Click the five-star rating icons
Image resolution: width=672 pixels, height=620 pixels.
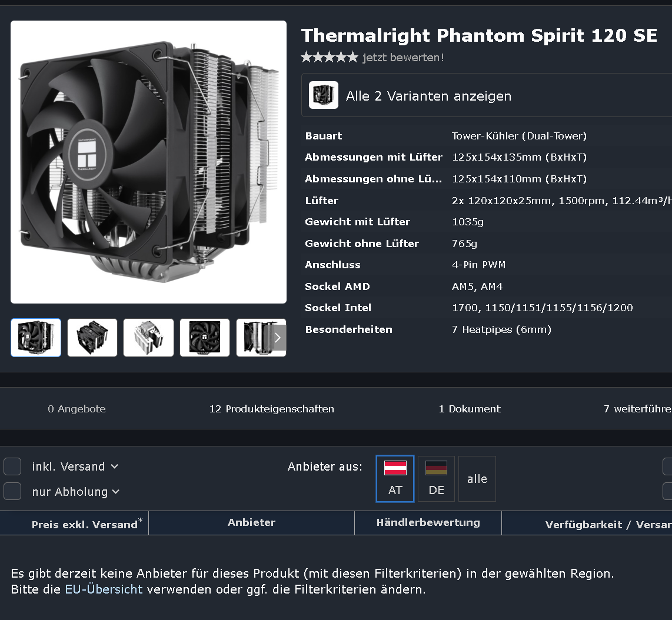tap(329, 57)
